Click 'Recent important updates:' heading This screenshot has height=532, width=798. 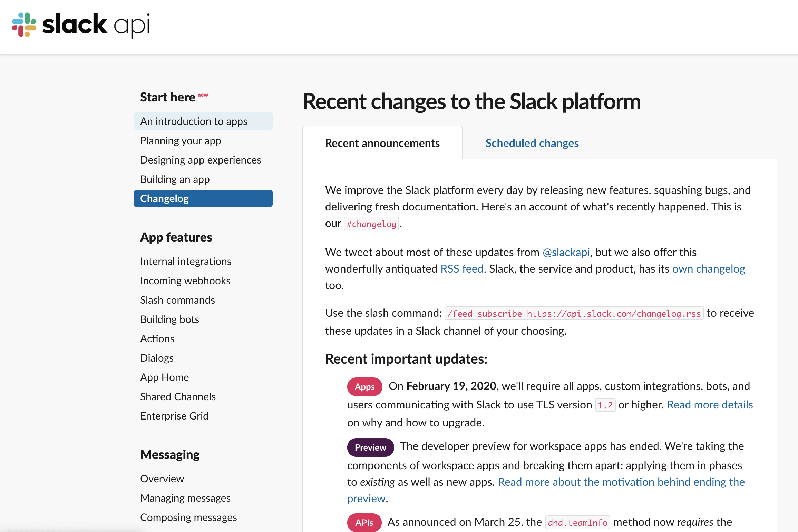point(406,359)
